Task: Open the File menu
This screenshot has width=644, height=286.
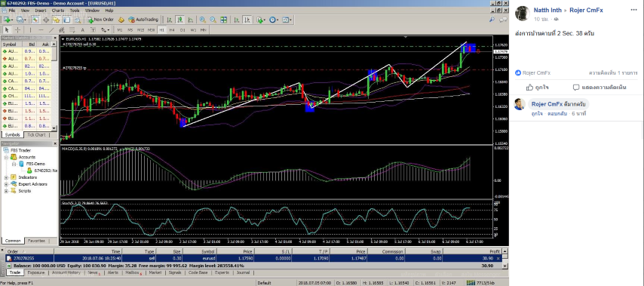Action: [11, 11]
